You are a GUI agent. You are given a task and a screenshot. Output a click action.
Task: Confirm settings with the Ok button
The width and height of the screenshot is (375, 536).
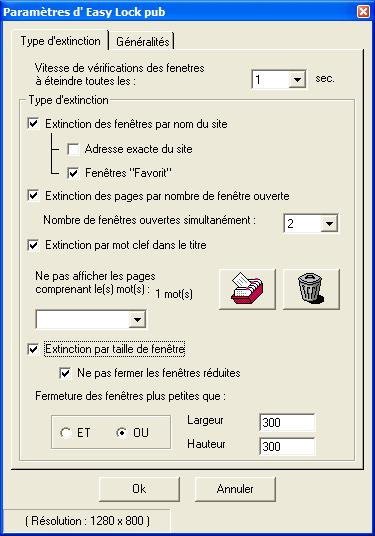pyautogui.click(x=139, y=489)
